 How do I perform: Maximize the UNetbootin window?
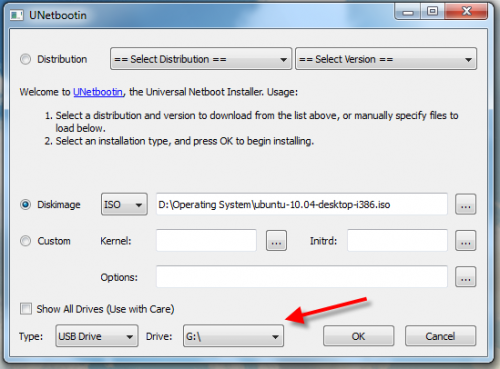(432, 12)
